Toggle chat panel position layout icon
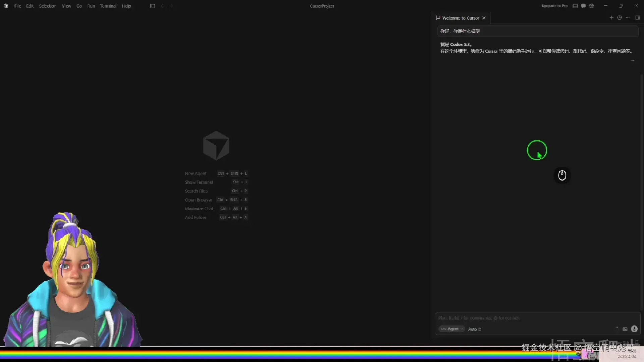Screen dimensions: 644x362 638,17
